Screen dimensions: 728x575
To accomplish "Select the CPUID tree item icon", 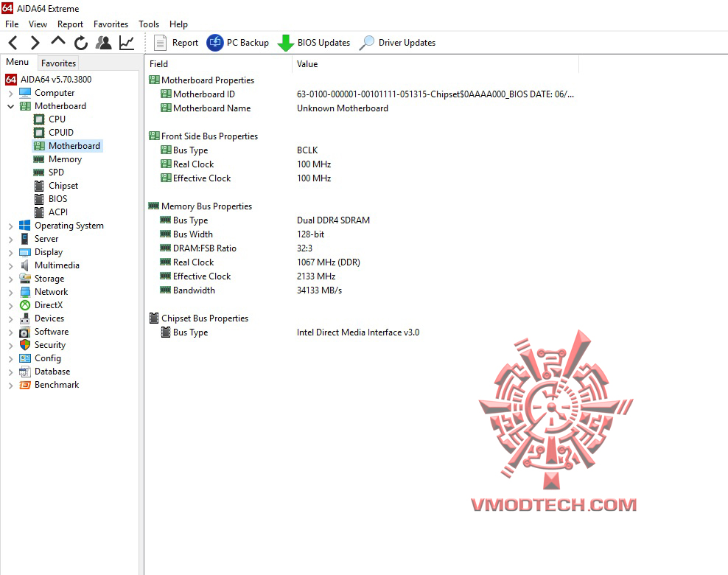I will tap(39, 133).
